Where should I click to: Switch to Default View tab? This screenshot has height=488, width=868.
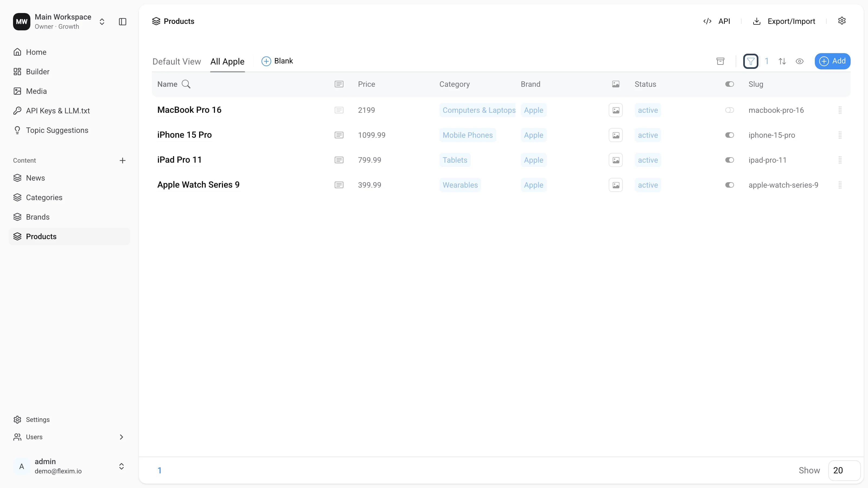177,62
